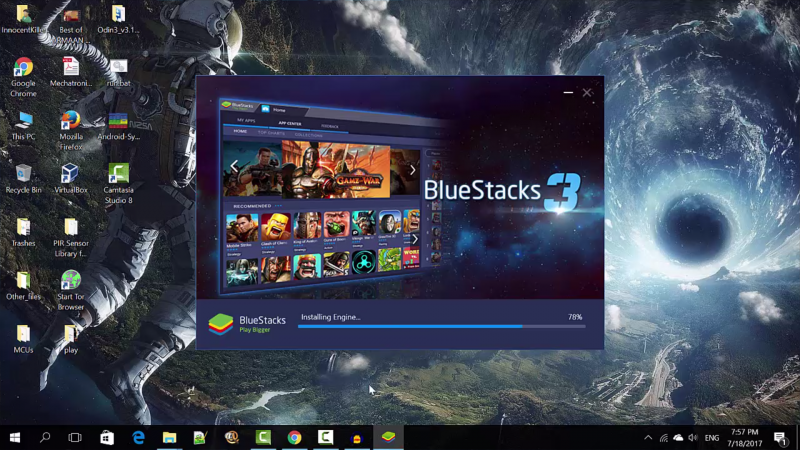Image resolution: width=800 pixels, height=450 pixels.
Task: Open the Recycle Bin
Action: tap(23, 179)
